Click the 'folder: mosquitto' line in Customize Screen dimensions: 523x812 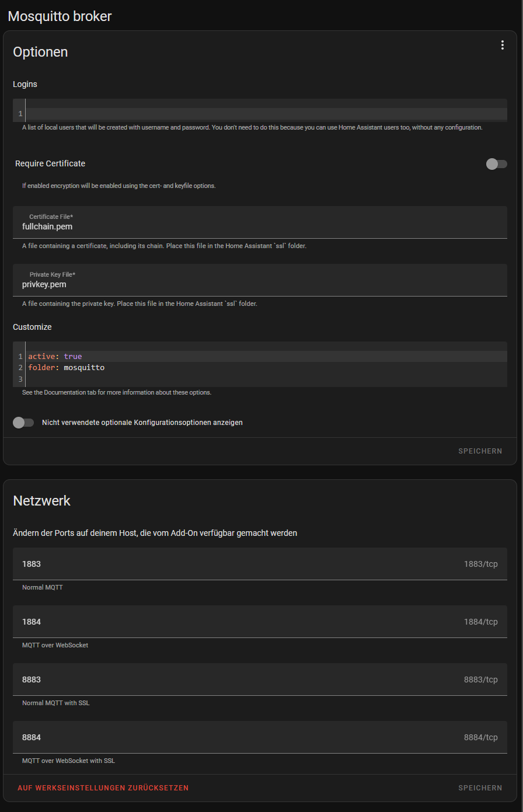tap(67, 368)
